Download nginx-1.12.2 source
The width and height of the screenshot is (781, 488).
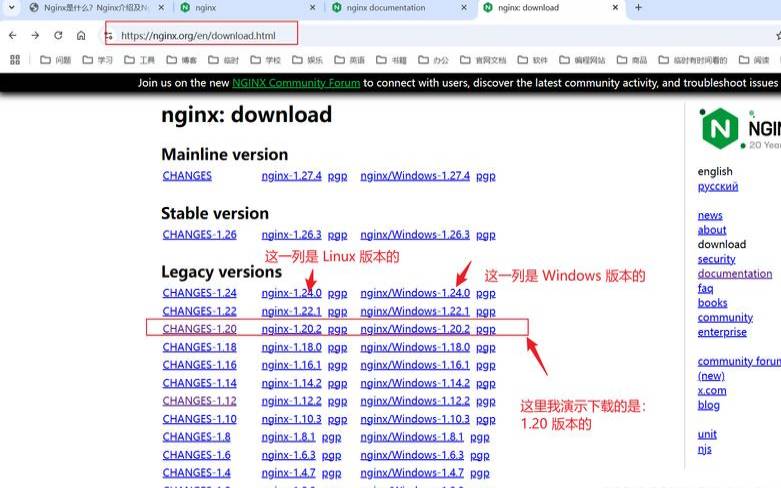point(291,401)
